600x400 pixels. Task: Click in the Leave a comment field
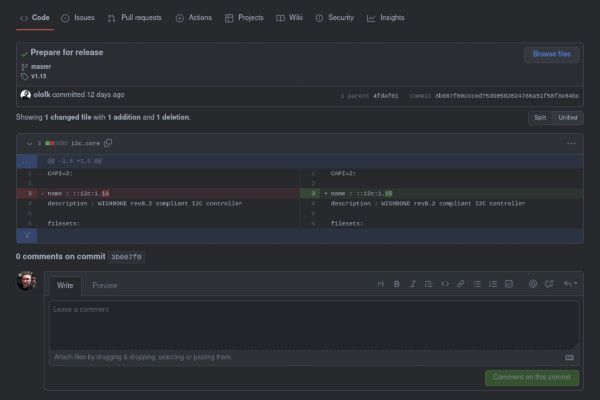pyautogui.click(x=313, y=325)
